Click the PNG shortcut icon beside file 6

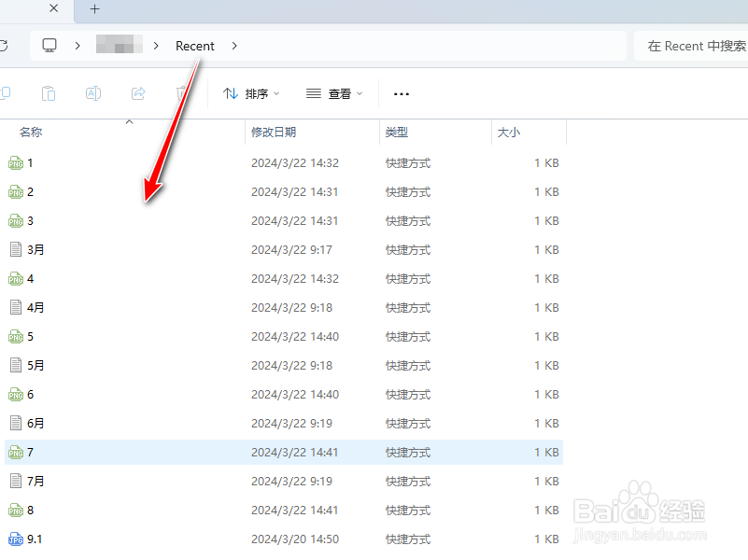point(15,394)
